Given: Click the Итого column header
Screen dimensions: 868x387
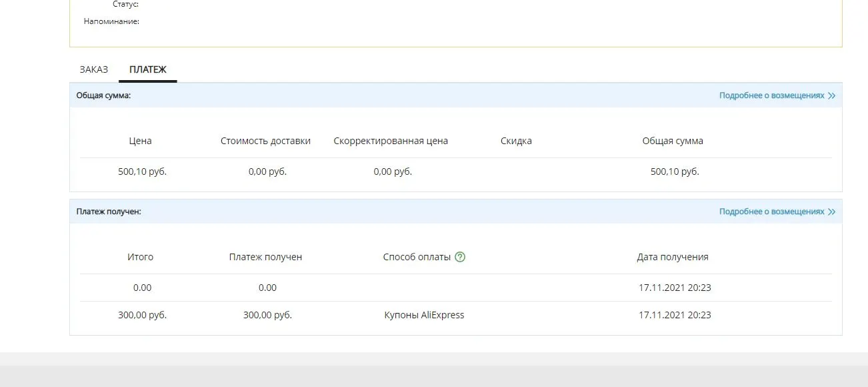Looking at the screenshot, I should pos(141,257).
